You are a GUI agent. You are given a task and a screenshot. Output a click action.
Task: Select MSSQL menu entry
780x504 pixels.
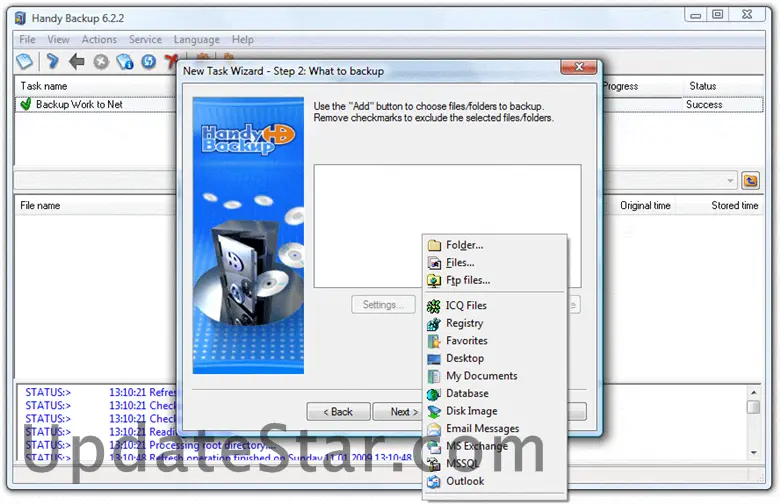(495, 464)
